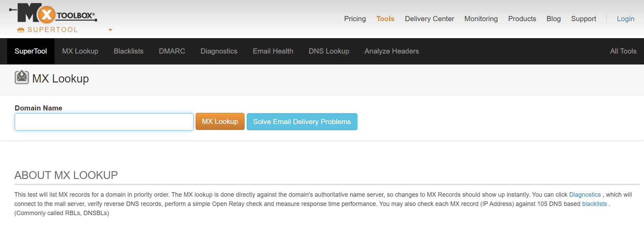Screen dimensions: 644x240
Task: Visit the Blog link
Action: tap(554, 19)
